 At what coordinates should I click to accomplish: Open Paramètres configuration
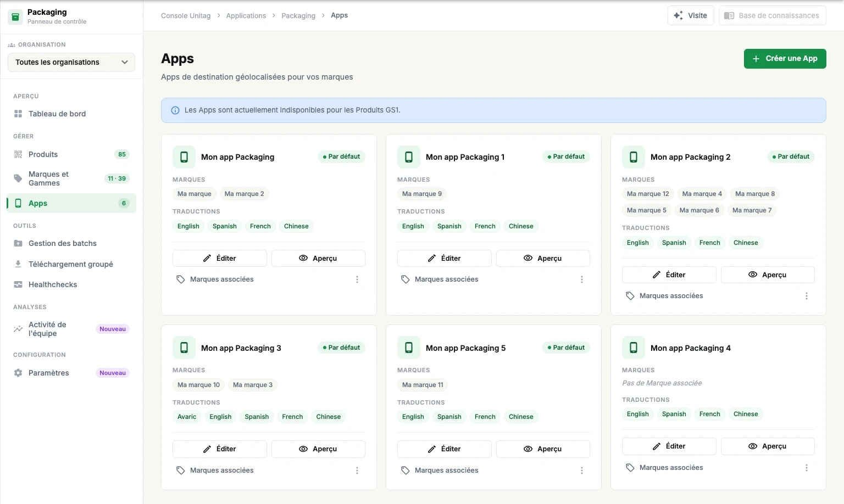(x=71, y=373)
